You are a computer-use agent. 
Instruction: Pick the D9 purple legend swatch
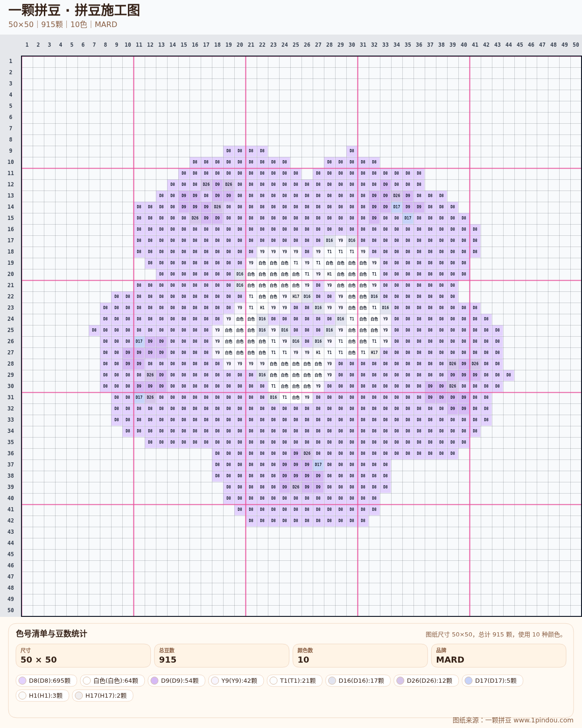click(154, 681)
